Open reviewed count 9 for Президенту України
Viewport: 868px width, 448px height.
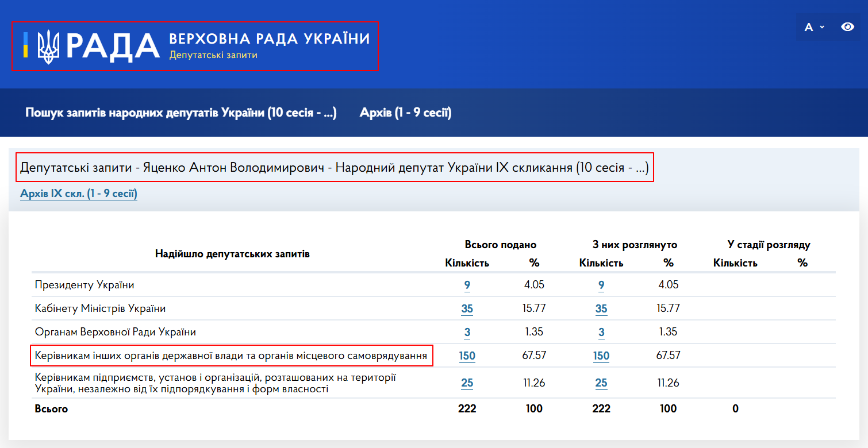pos(601,285)
